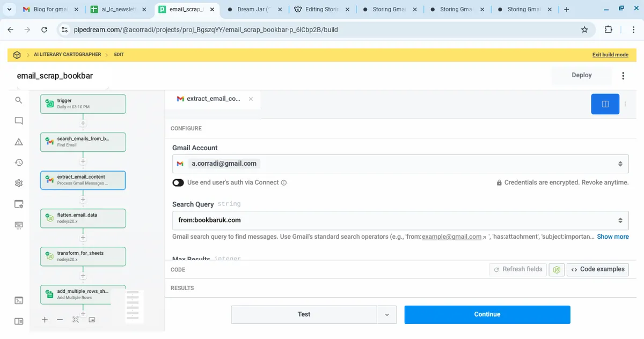The image size is (644, 339).
Task: Toggle the canvas minimap icon
Action: pos(92,320)
